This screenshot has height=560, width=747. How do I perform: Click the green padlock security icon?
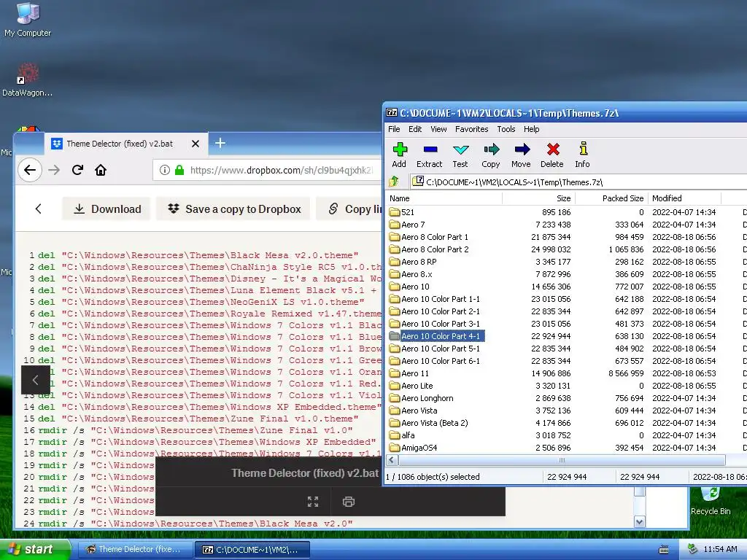click(x=179, y=170)
